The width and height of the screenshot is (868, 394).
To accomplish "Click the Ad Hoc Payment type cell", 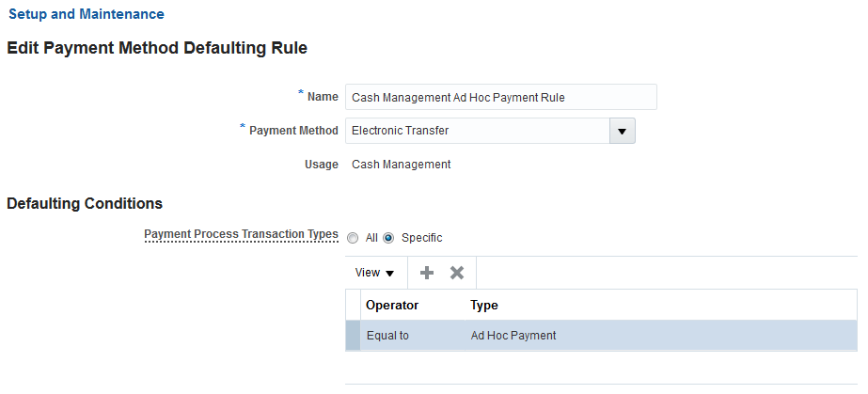I will click(513, 336).
